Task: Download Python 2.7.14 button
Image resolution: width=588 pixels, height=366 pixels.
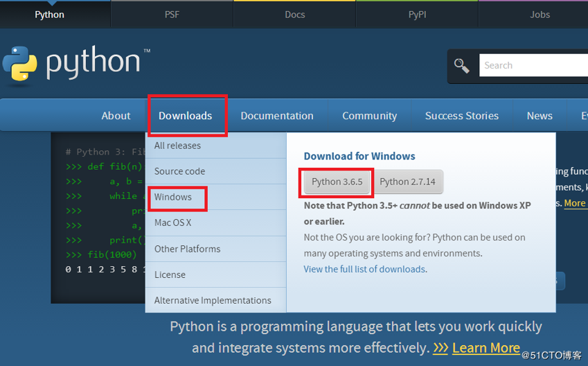Action: [x=408, y=182]
